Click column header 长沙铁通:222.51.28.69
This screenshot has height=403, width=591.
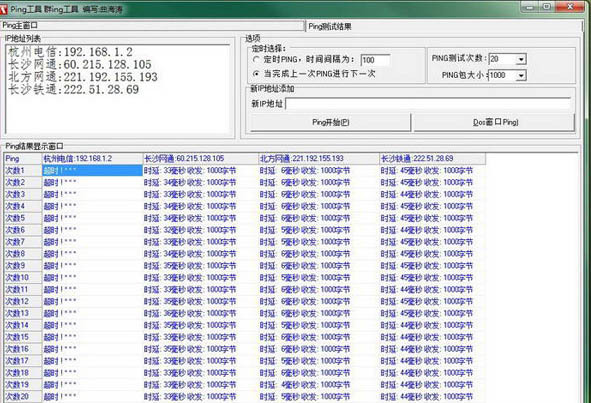pos(432,159)
